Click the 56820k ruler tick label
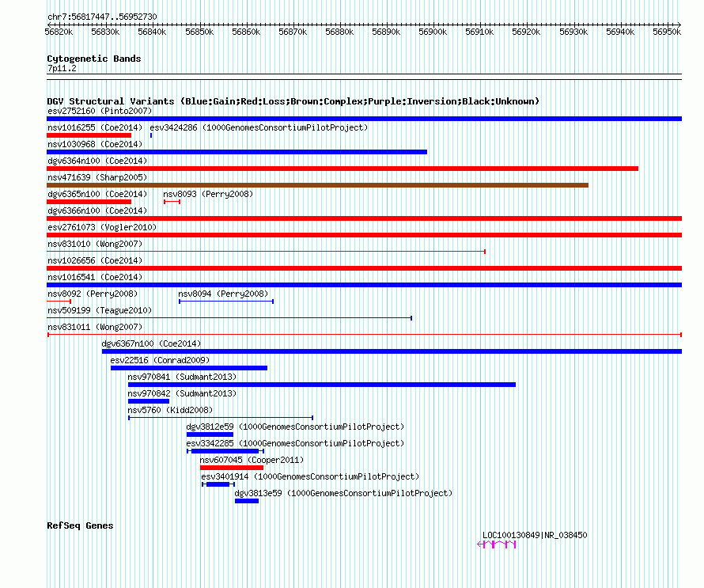 click(x=59, y=32)
